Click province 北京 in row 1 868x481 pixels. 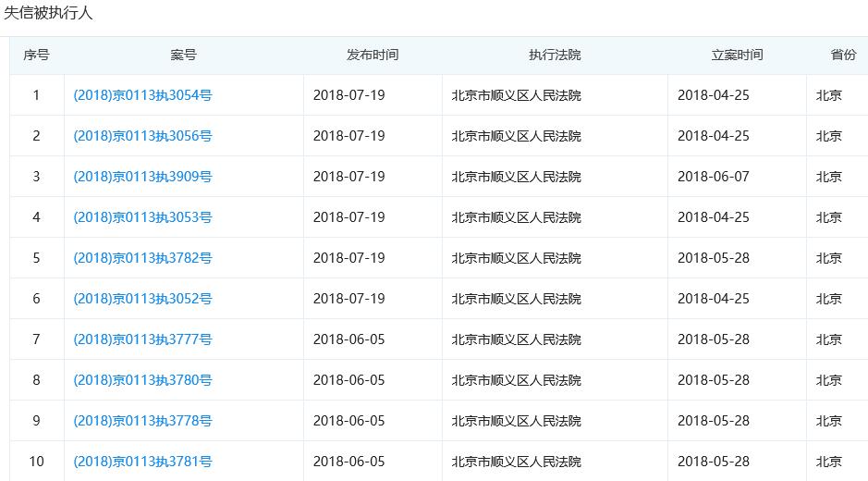828,95
